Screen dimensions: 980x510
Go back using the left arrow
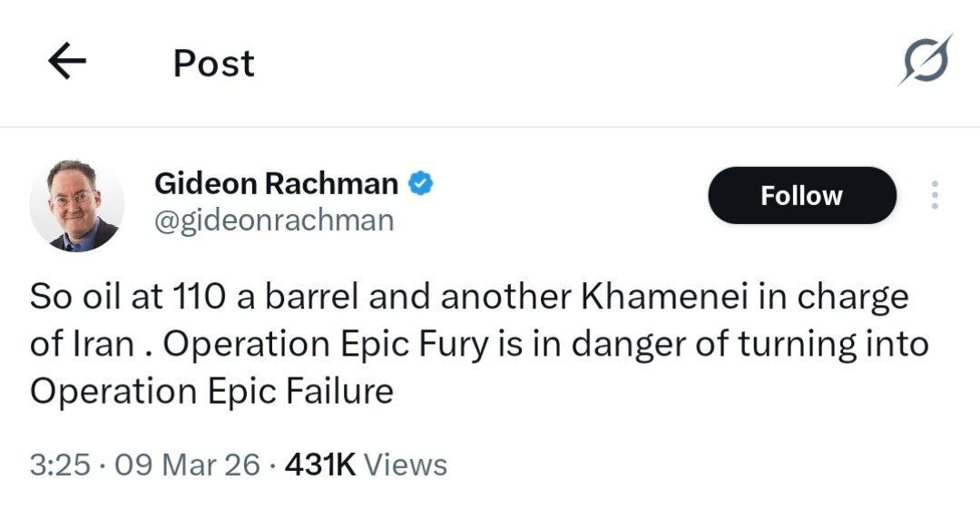[66, 62]
